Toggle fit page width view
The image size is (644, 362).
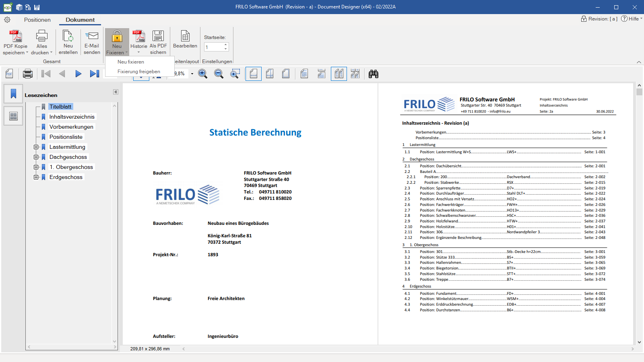tap(254, 74)
